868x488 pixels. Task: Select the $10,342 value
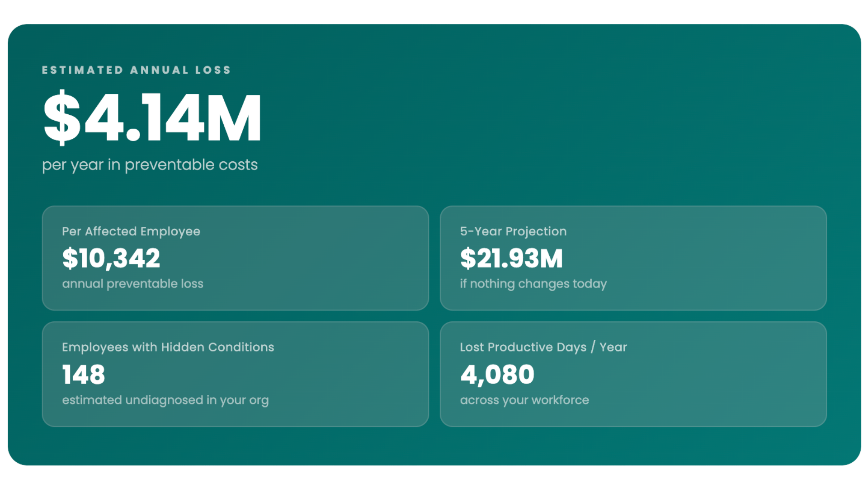pos(111,258)
